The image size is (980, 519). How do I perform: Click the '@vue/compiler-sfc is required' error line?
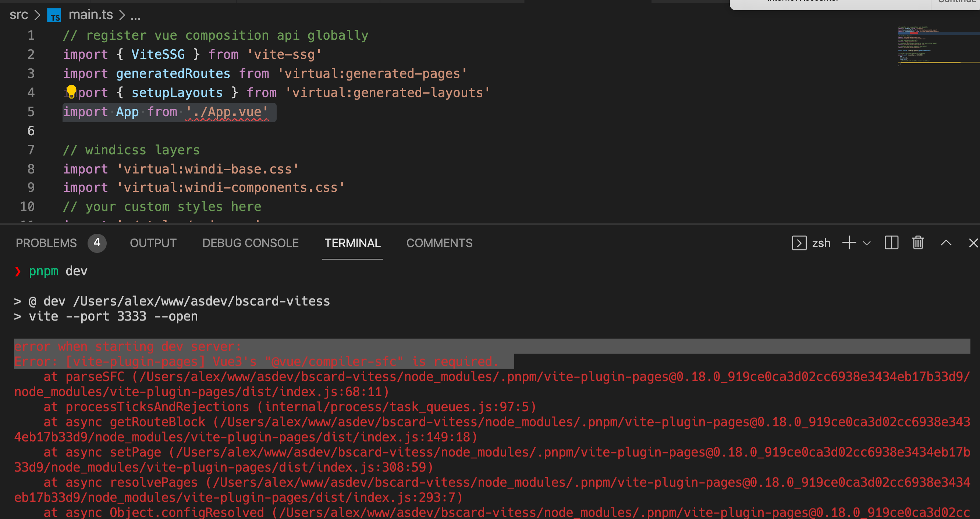coord(256,361)
